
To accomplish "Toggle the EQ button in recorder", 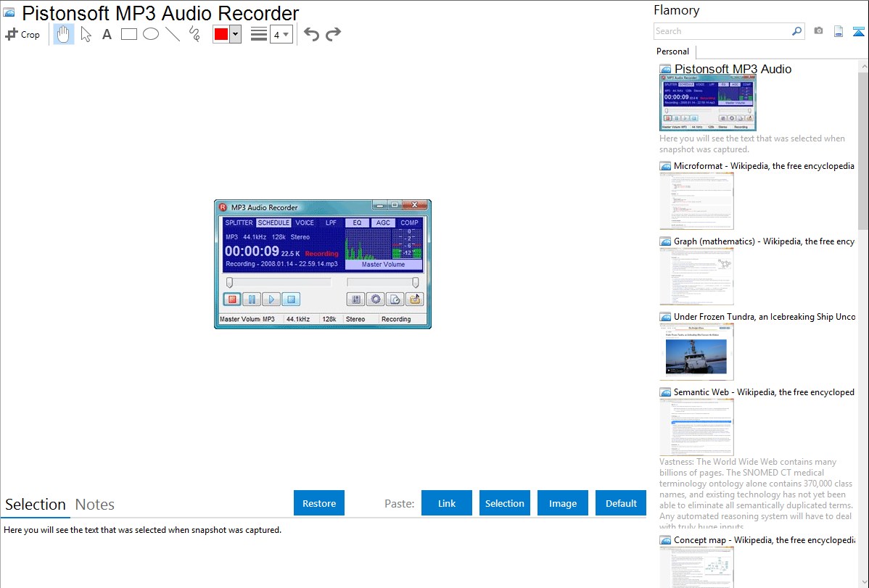I will tap(358, 223).
